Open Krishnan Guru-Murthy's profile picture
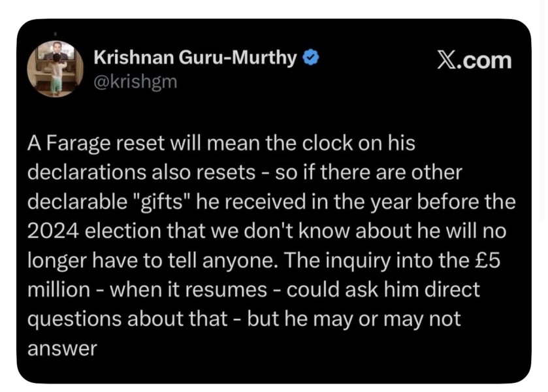548x392 pixels. tap(56, 69)
